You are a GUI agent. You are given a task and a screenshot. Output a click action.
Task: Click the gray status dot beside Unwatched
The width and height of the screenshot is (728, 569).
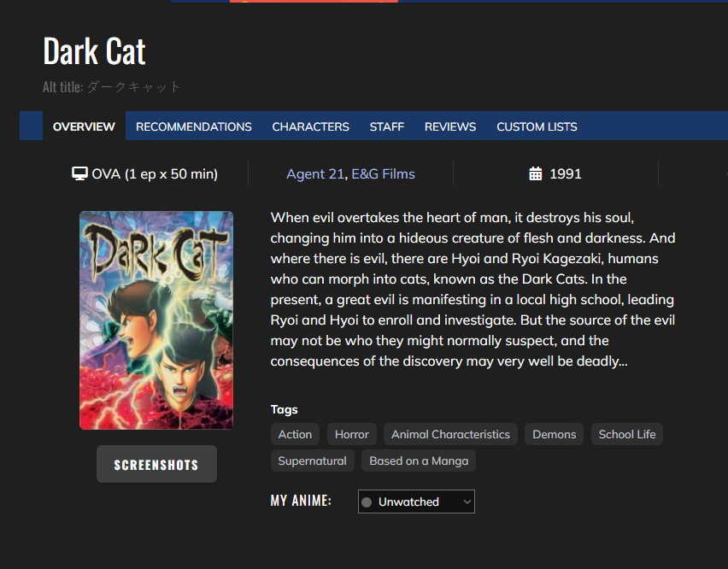click(367, 502)
